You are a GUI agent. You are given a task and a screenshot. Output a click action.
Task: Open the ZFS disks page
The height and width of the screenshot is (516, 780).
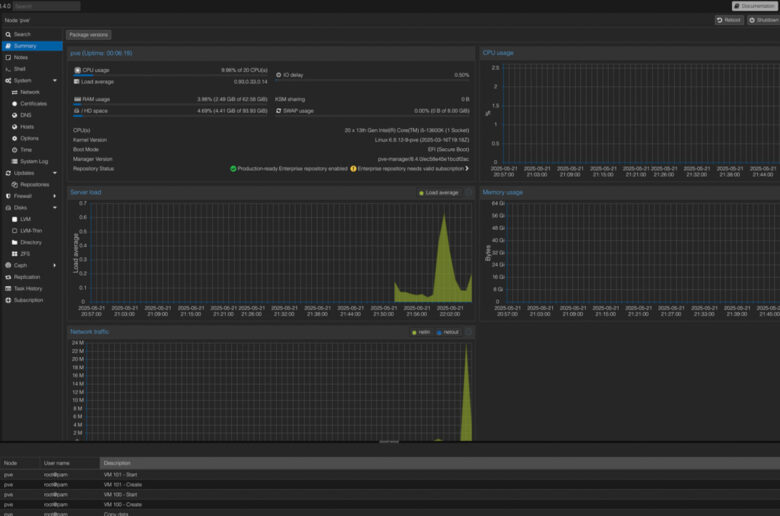tap(25, 254)
